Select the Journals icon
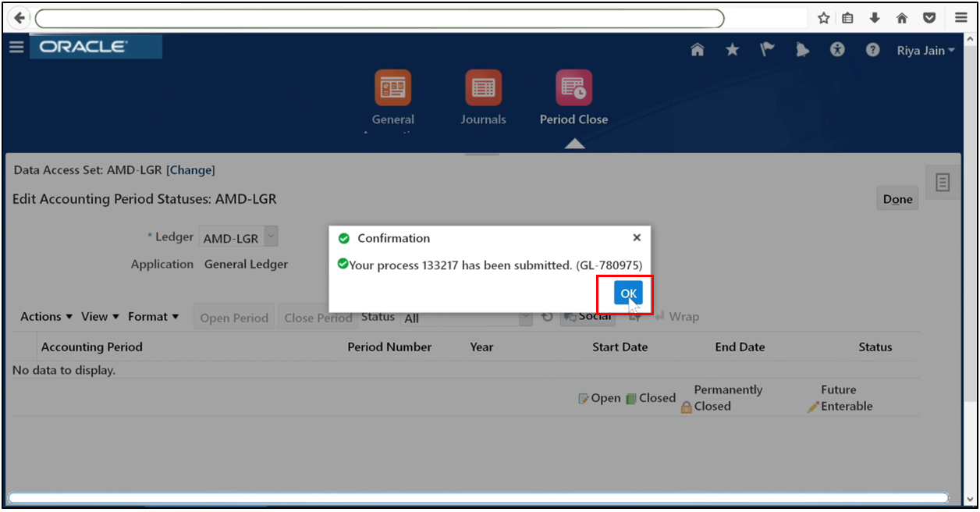Viewport: 980px width, 512px height. pos(483,87)
